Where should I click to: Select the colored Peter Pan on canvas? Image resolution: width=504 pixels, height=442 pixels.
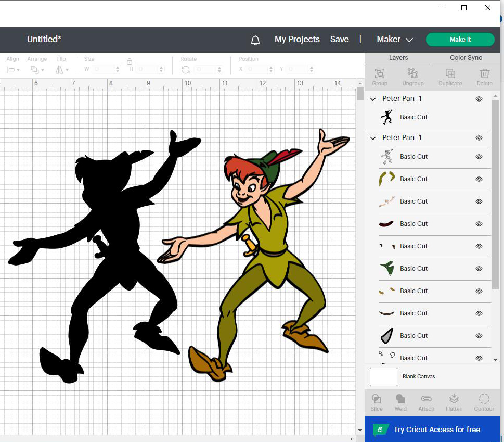click(x=254, y=256)
